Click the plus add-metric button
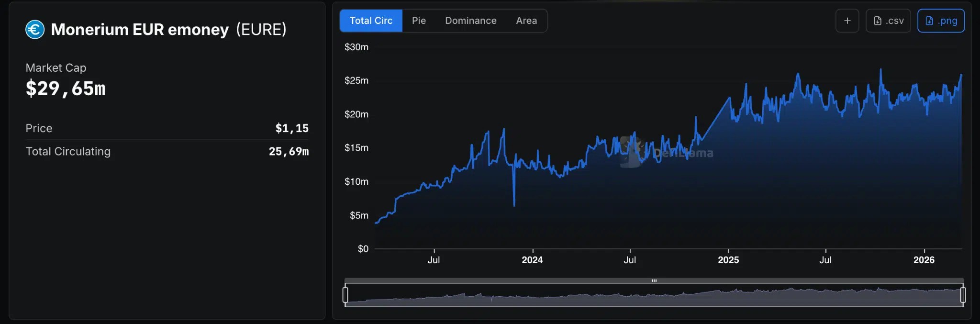 coord(847,21)
